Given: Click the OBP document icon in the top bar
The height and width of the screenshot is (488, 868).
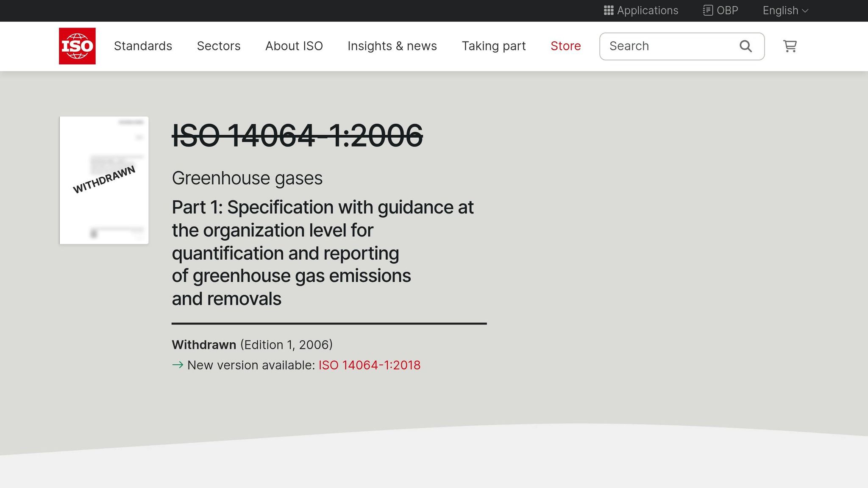Looking at the screenshot, I should click(x=707, y=10).
